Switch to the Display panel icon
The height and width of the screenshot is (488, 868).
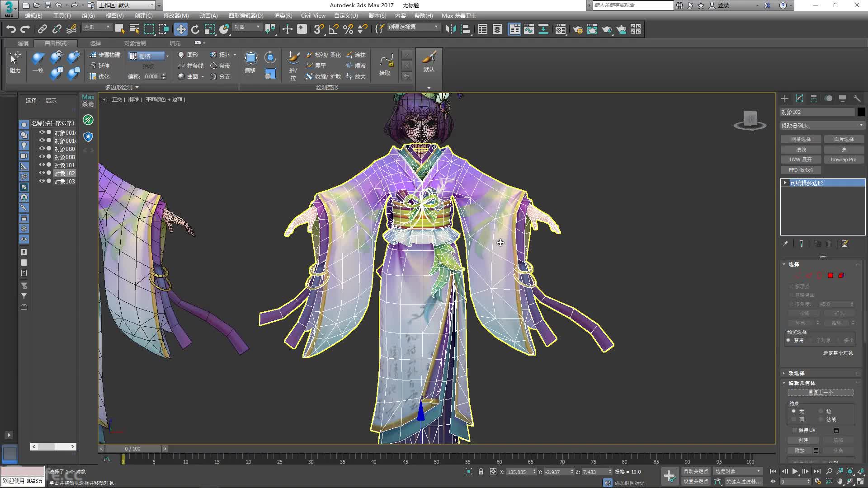coord(843,99)
